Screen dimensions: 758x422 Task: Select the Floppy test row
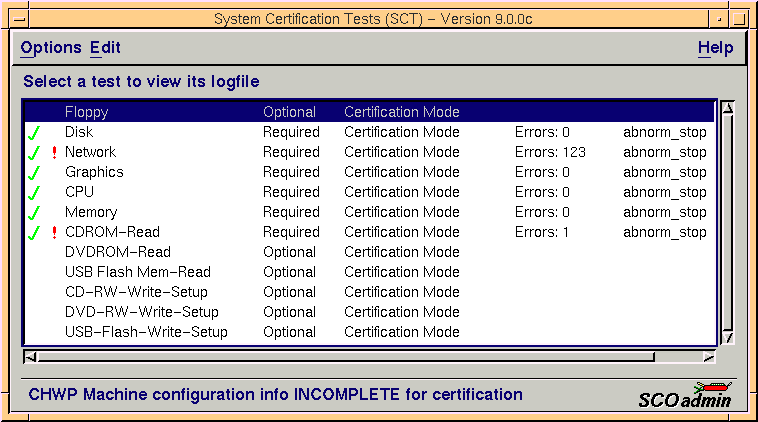point(369,112)
